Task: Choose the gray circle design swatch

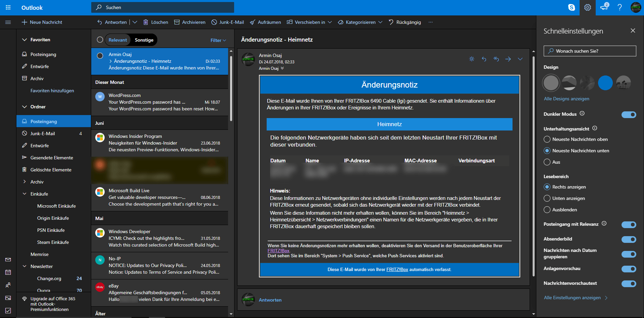Action: coord(551,83)
